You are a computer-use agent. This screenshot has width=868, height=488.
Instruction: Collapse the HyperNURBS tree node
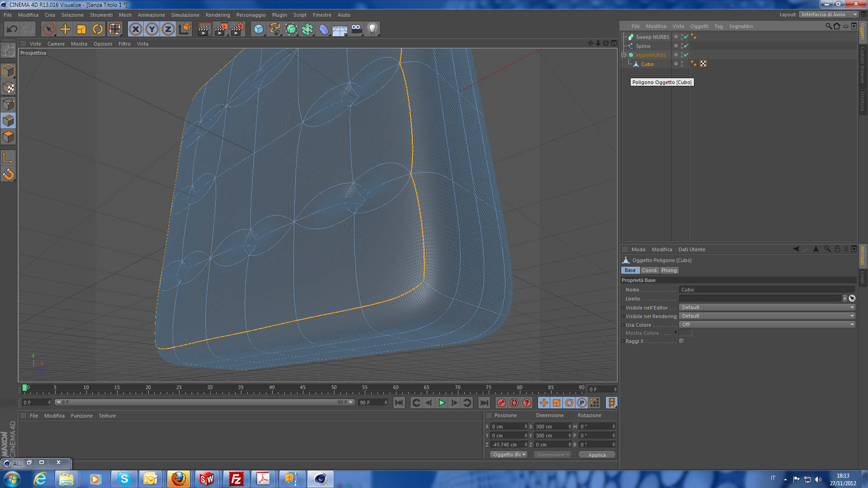point(624,55)
